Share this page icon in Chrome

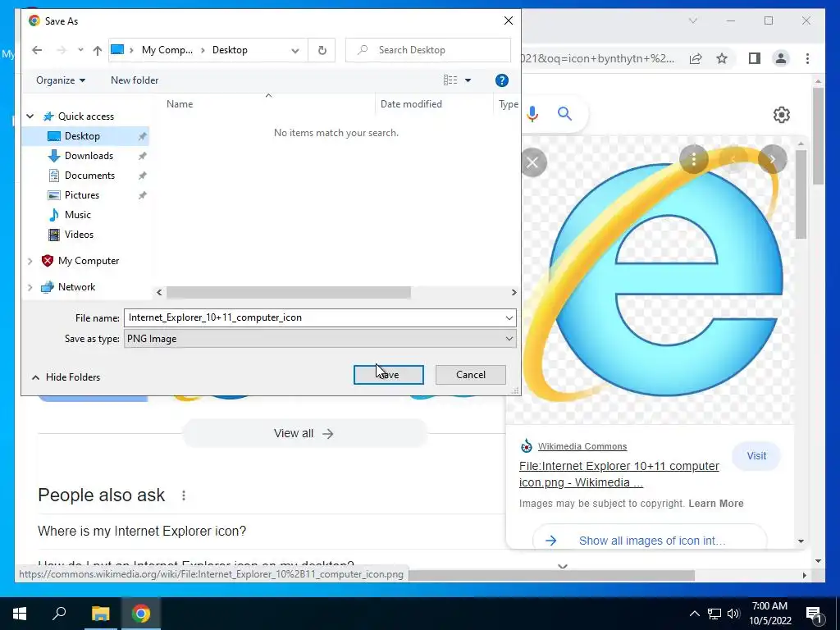[696, 58]
